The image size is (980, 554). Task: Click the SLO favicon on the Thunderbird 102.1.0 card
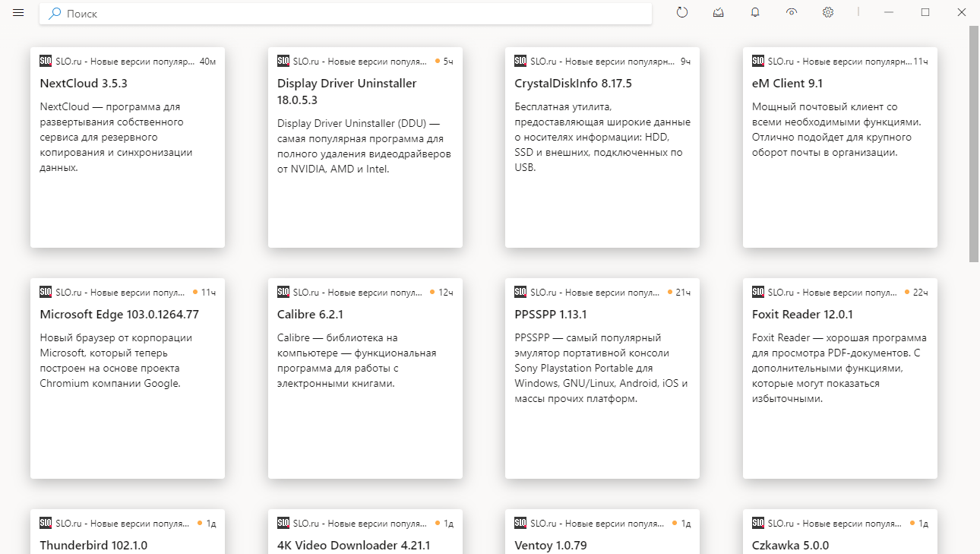pos(46,523)
